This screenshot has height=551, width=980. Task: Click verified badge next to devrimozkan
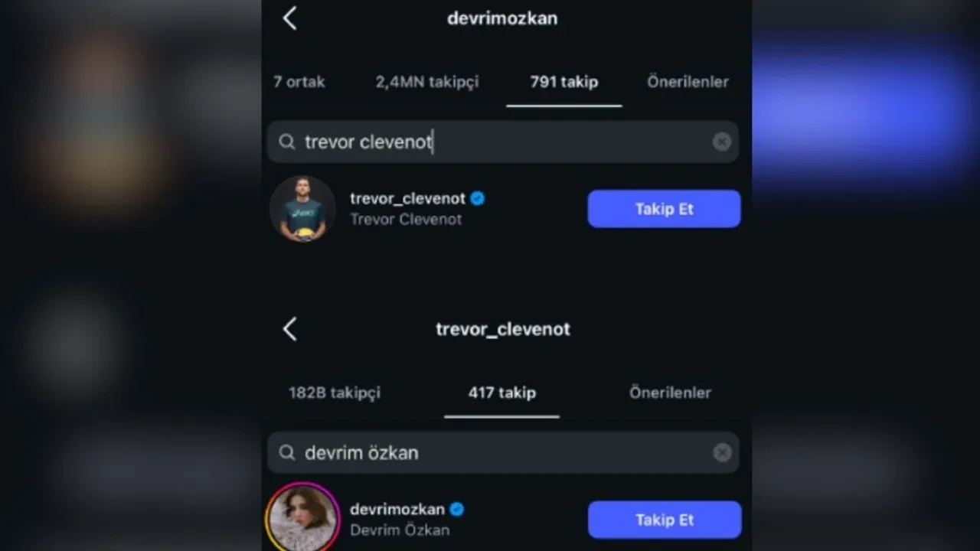tap(456, 509)
